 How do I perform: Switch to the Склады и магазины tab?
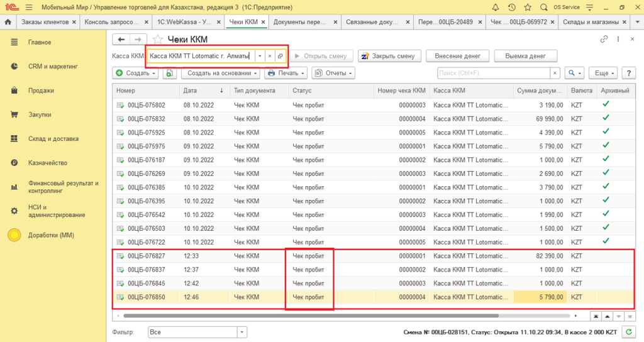(x=591, y=22)
